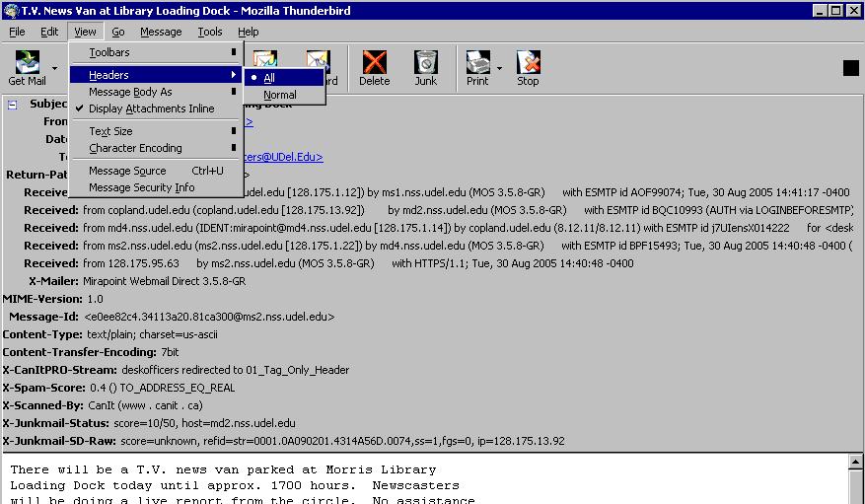This screenshot has height=504, width=865.
Task: Click the X-Junkmail-SD-Raw header value
Action: coord(342,441)
